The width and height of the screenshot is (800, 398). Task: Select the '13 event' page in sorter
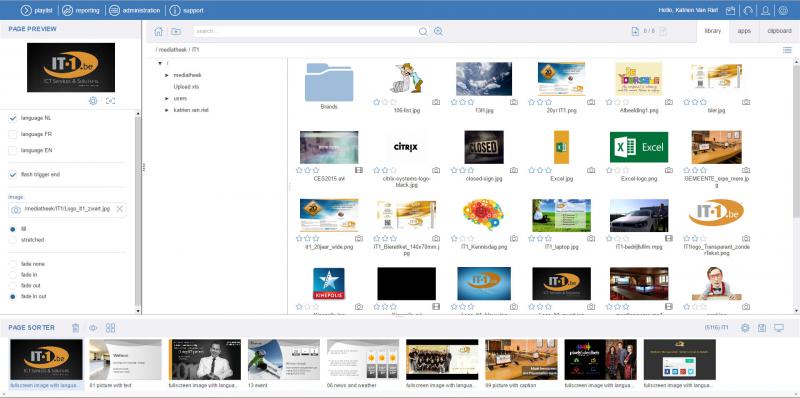(x=284, y=360)
